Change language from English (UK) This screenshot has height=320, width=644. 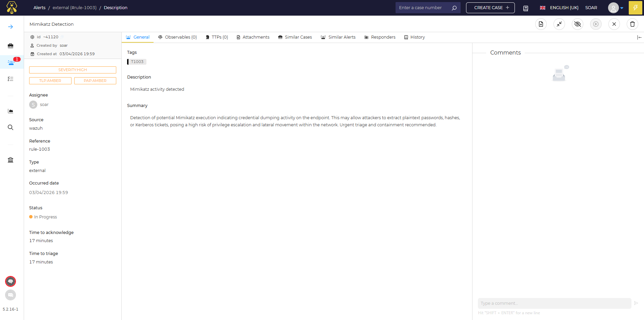pos(559,8)
